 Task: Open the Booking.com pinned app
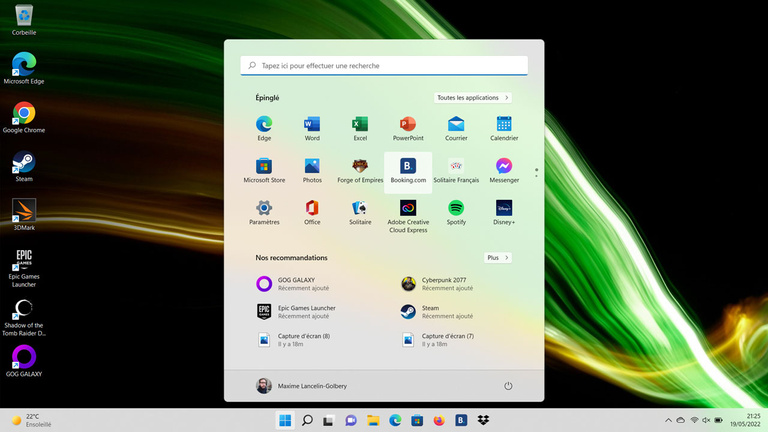408,172
